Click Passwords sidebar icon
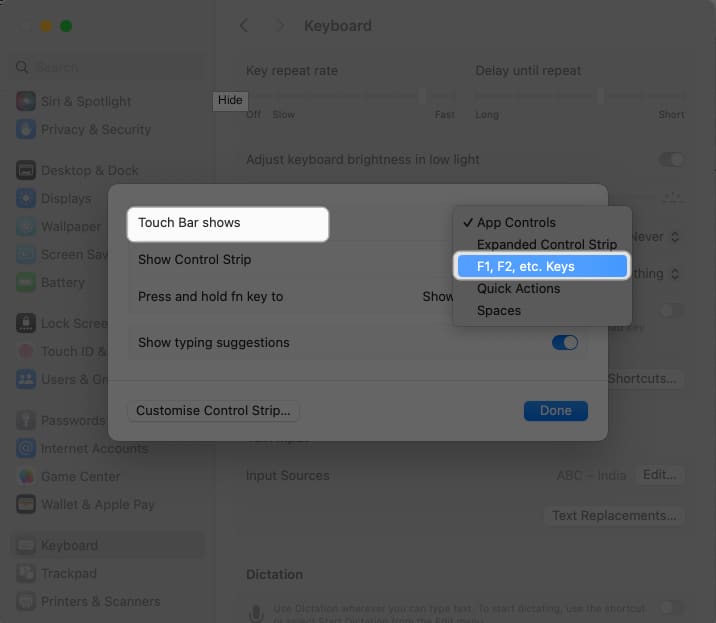Image resolution: width=716 pixels, height=623 pixels. point(26,420)
